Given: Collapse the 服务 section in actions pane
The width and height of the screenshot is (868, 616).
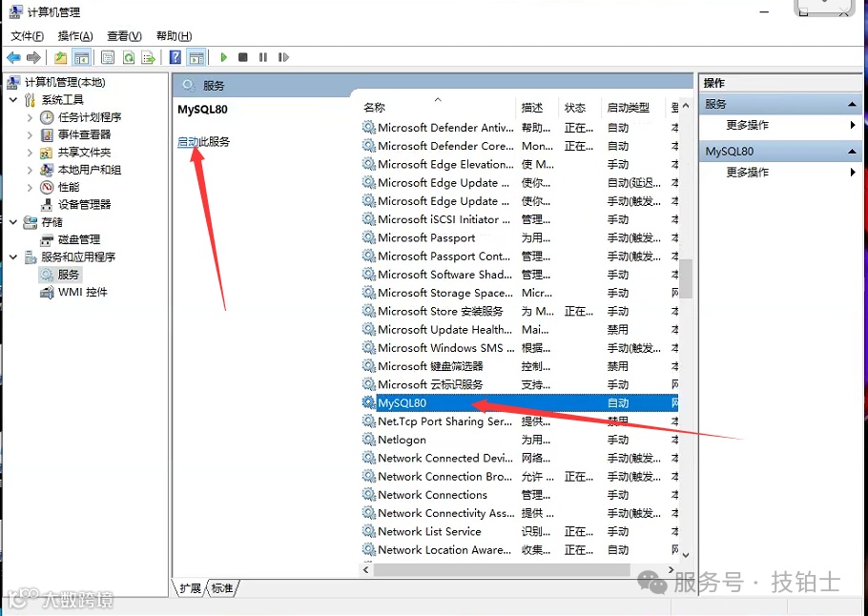Looking at the screenshot, I should (852, 104).
